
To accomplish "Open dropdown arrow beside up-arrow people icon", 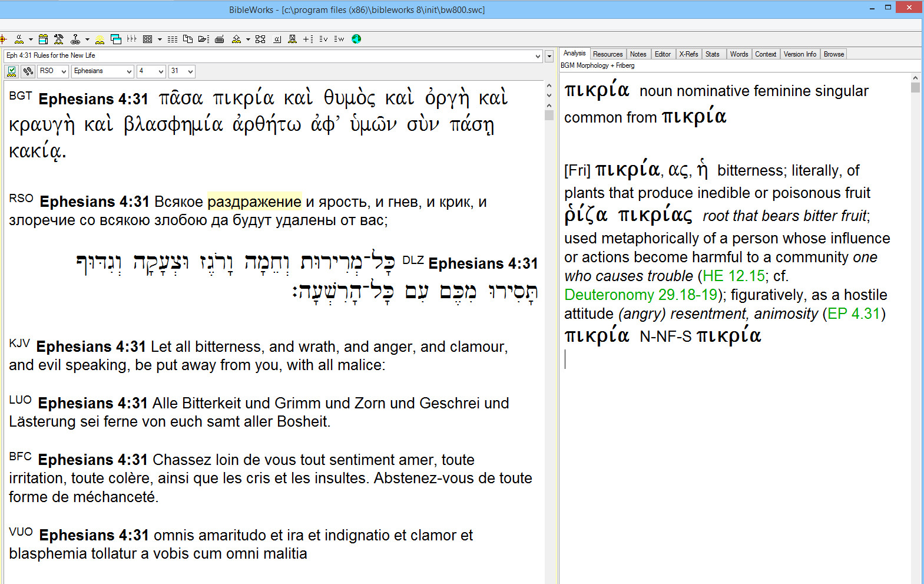I will [248, 39].
